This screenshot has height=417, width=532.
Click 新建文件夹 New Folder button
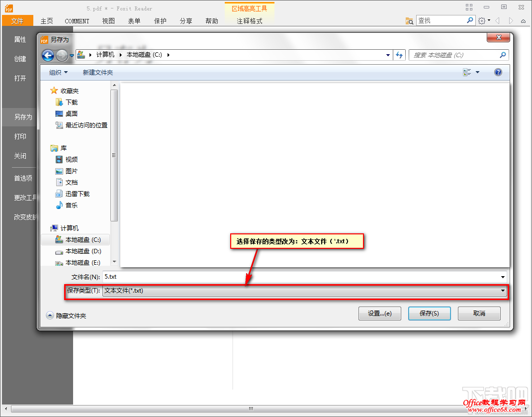point(98,72)
